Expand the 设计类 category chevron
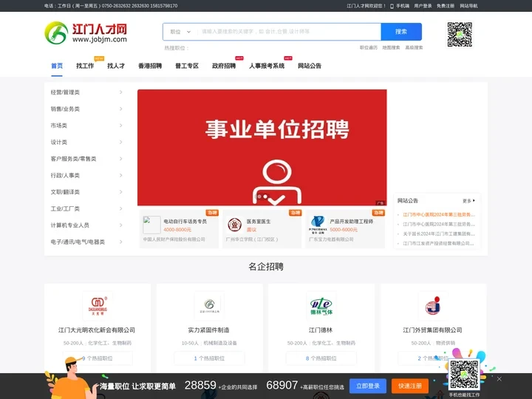 tap(120, 142)
